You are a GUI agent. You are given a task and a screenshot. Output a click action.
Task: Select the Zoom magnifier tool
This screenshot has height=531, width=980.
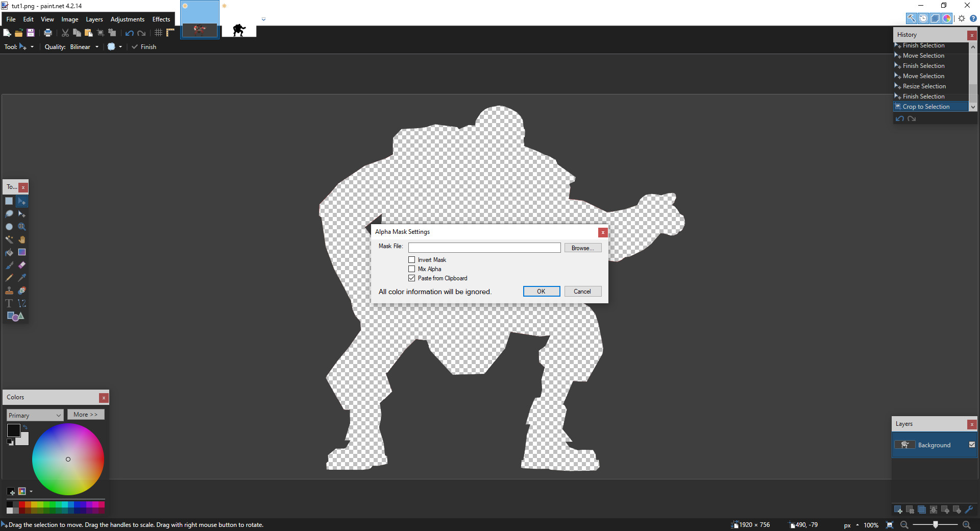[22, 227]
